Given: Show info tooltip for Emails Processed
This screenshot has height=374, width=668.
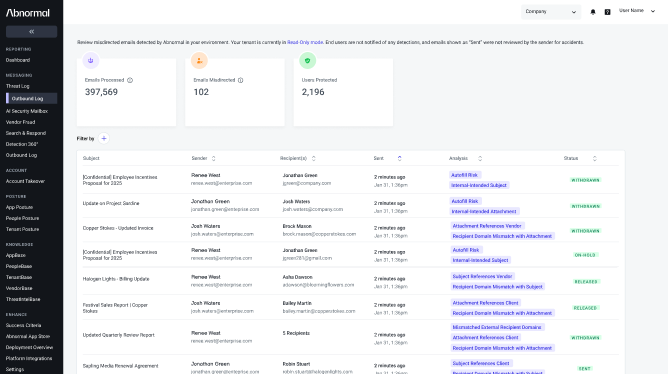Looking at the screenshot, I should 130,80.
